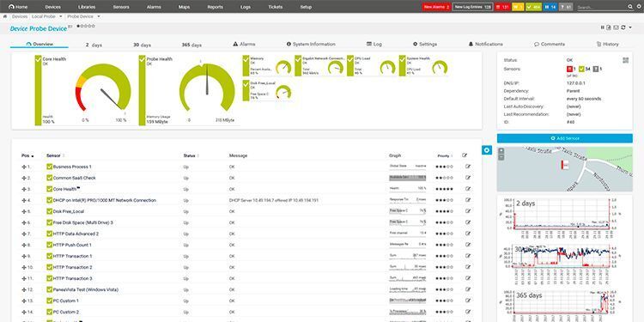Grab the move handle for row 7
This screenshot has height=322, width=644.
[24, 234]
